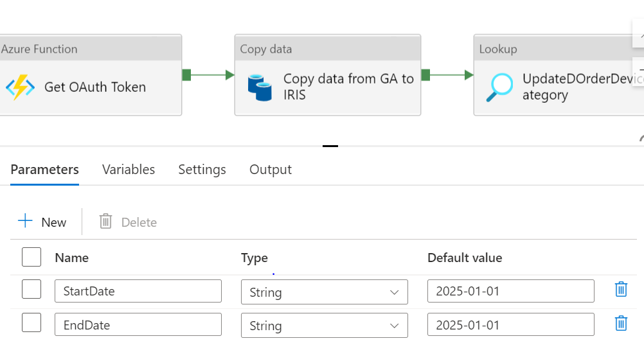Click the green output connector of Copy data

425,75
